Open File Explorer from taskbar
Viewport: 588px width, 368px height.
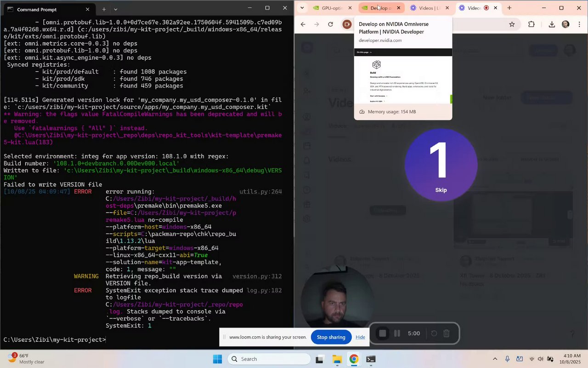pyautogui.click(x=337, y=359)
